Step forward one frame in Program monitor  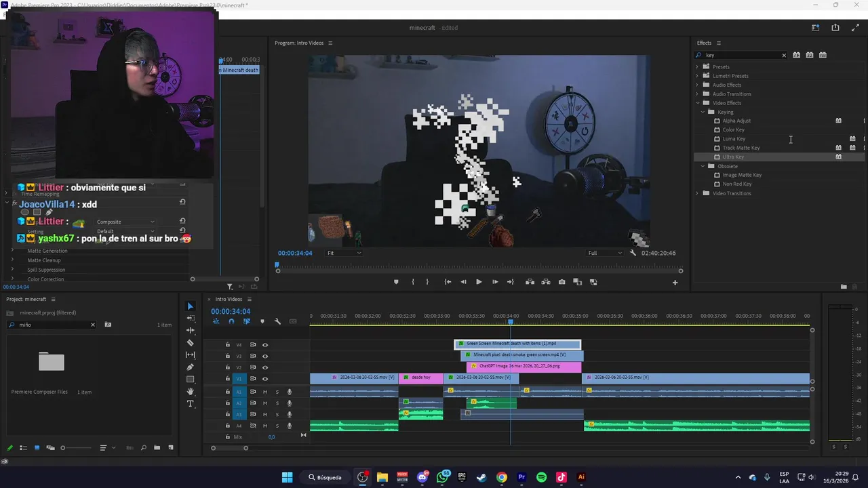pos(495,282)
